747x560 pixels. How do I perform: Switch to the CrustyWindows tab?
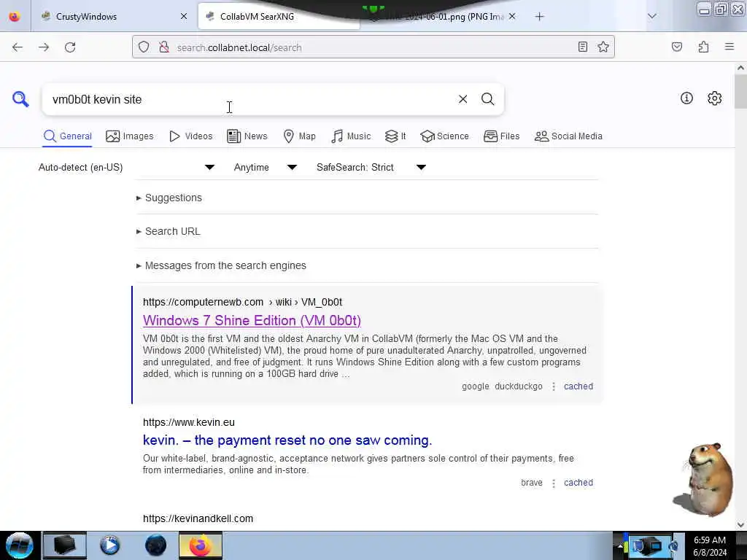(x=115, y=17)
